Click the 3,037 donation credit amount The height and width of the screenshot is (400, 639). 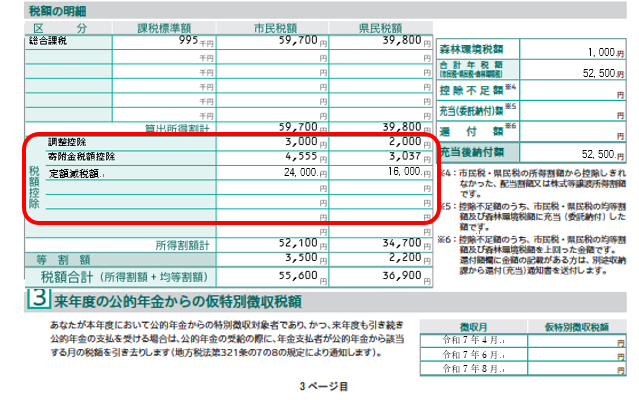(x=405, y=156)
